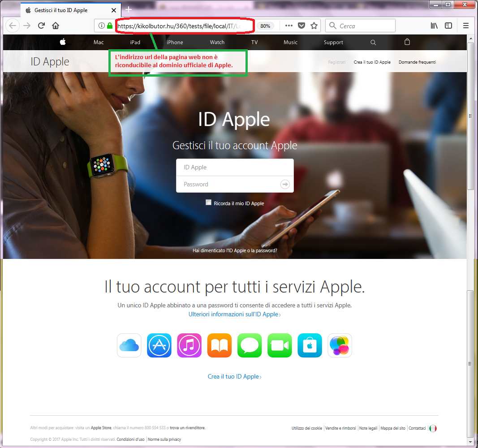Open the Support menu item
The width and height of the screenshot is (478, 448).
(333, 43)
